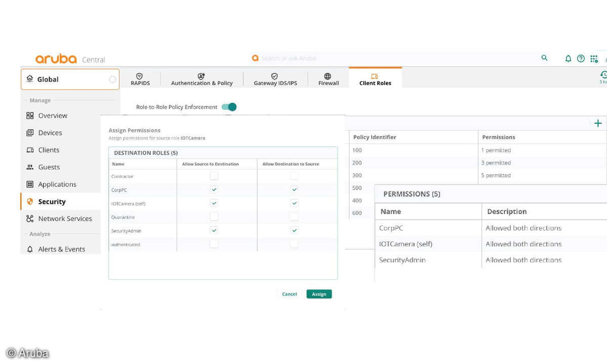Open the help question mark icon
Screen dimensions: 607x364
(581, 59)
